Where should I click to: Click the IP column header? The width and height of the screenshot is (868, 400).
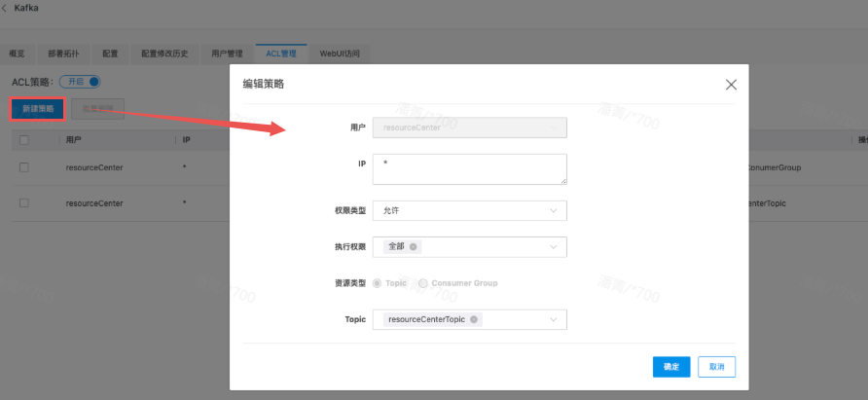tap(187, 140)
